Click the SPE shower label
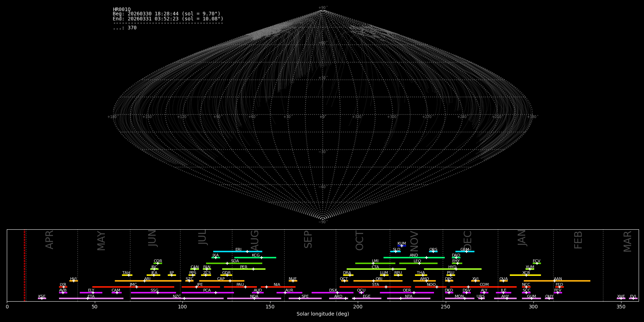 305,297
